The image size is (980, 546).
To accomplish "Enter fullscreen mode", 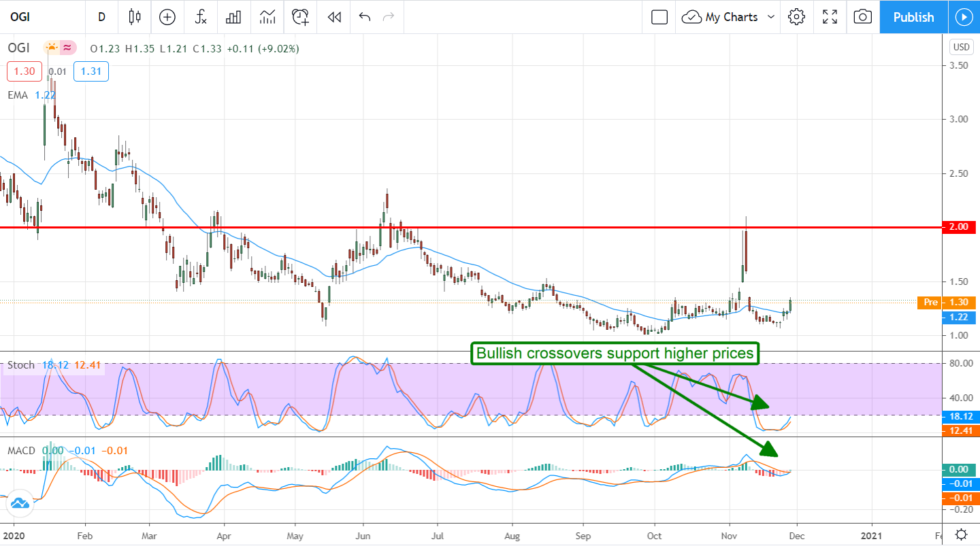I will coord(830,17).
